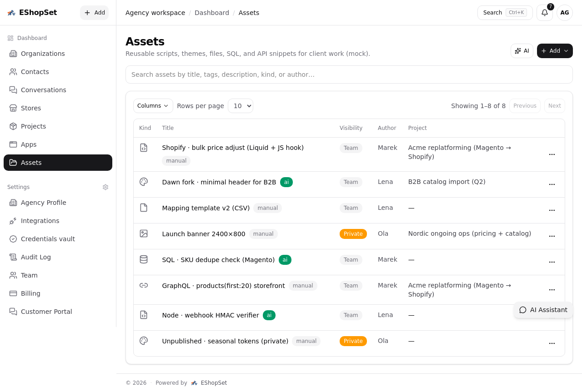
Task: Open the AI Assistant chat bubble
Action: (x=543, y=310)
